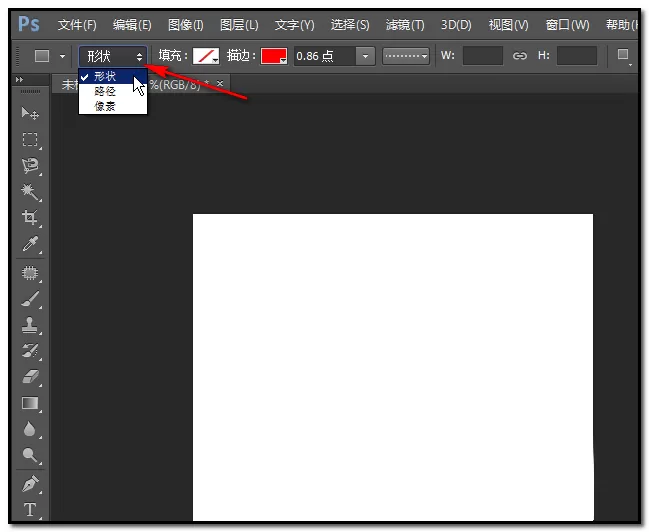Open the tool preset picker arrow
649x532 pixels.
[x=62, y=56]
